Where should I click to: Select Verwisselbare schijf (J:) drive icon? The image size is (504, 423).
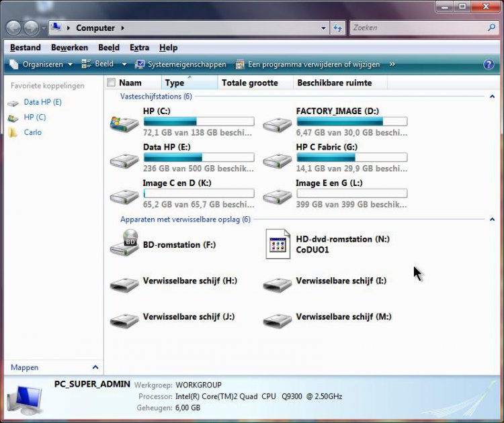coord(124,320)
